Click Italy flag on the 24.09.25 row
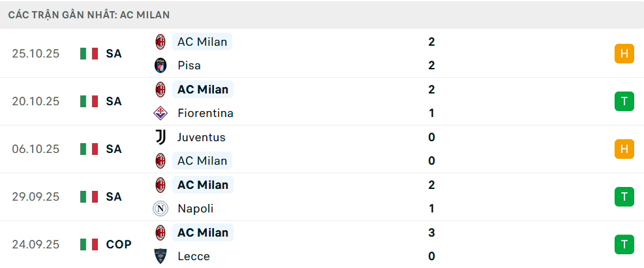The height and width of the screenshot is (268, 644). tap(89, 244)
